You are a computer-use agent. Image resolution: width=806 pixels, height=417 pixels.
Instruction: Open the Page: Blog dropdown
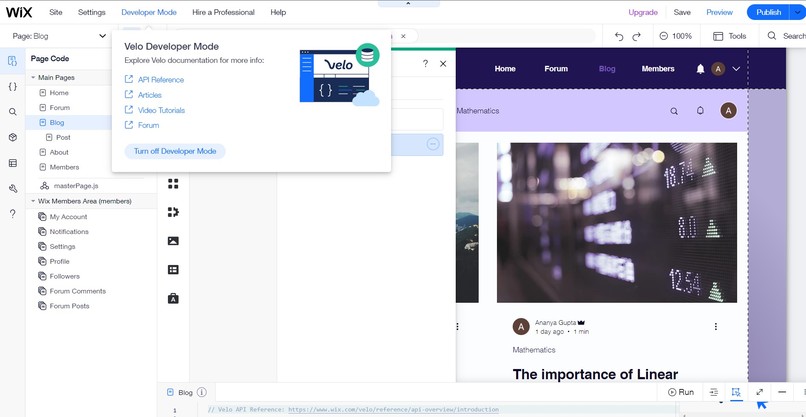click(x=59, y=36)
